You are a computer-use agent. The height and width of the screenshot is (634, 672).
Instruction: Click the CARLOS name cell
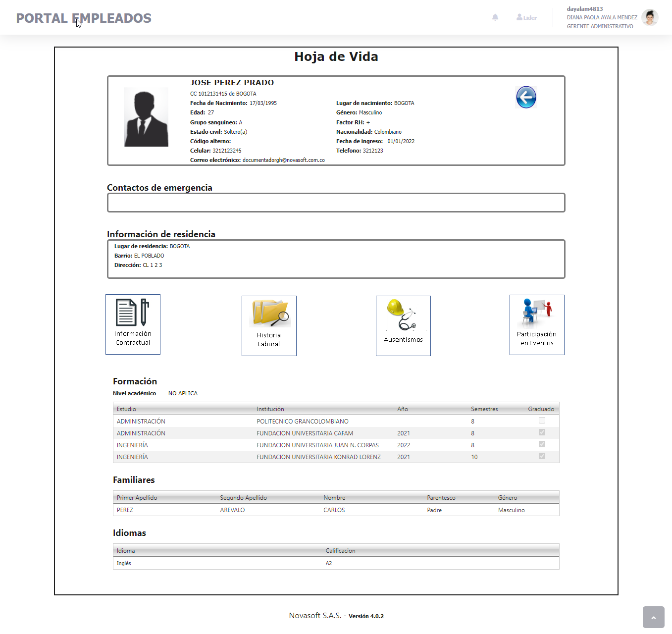pyautogui.click(x=334, y=510)
